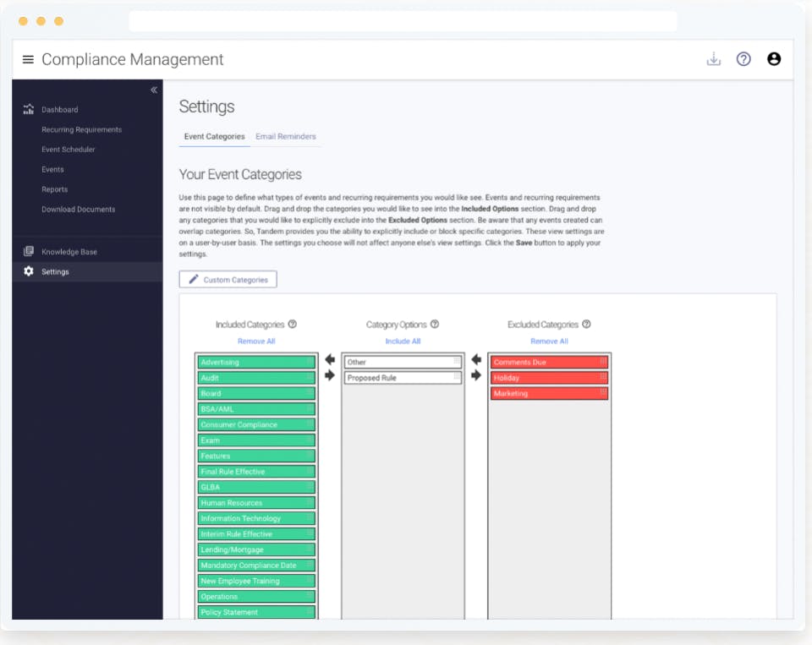
Task: Click the download icon in header
Action: coord(714,59)
